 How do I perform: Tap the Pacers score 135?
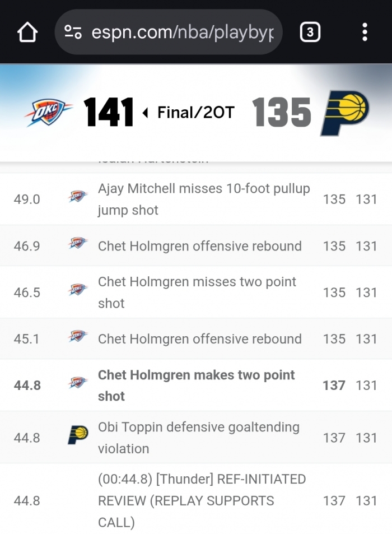tap(282, 113)
